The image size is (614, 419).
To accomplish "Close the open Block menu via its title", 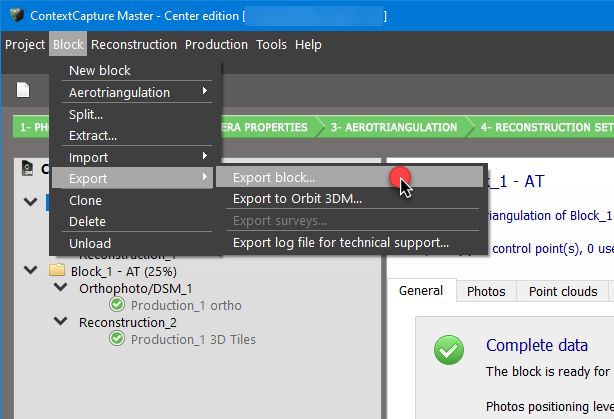I will [68, 44].
